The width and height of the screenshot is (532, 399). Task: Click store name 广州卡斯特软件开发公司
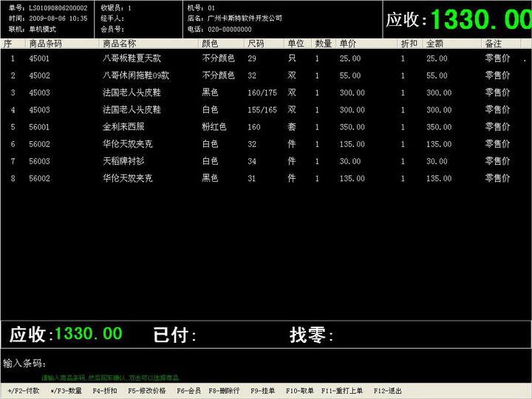tap(245, 18)
